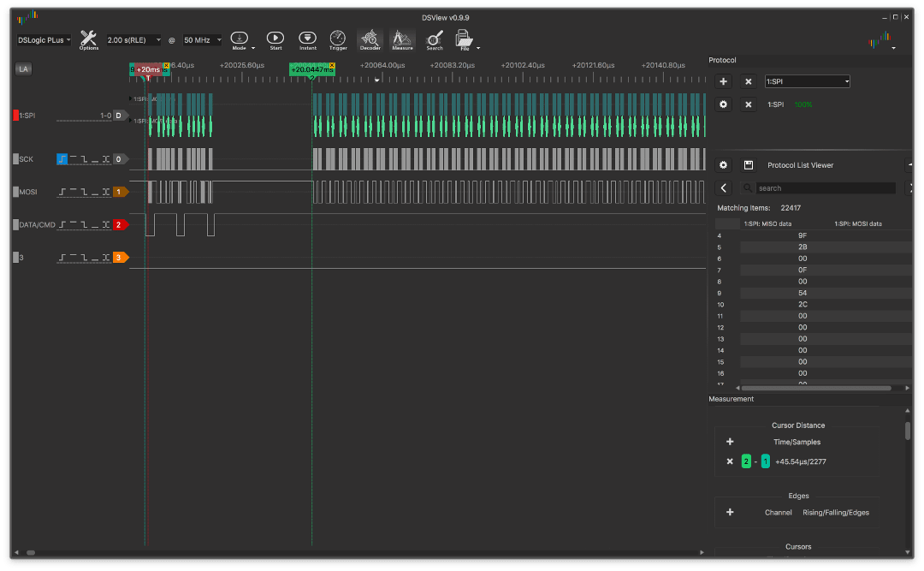924x571 pixels.
Task: Select the 1:SPI: MISO data column header
Action: point(767,223)
